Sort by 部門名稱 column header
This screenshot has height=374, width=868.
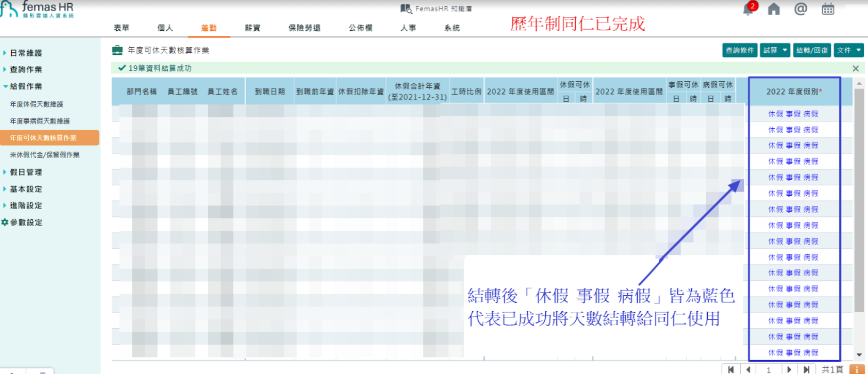pos(142,92)
